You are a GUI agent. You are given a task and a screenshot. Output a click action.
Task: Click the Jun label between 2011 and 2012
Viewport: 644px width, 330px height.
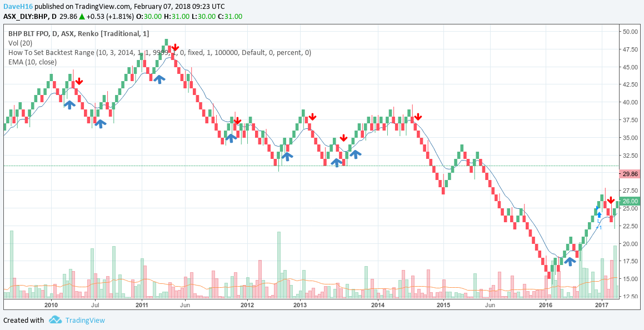(185, 305)
